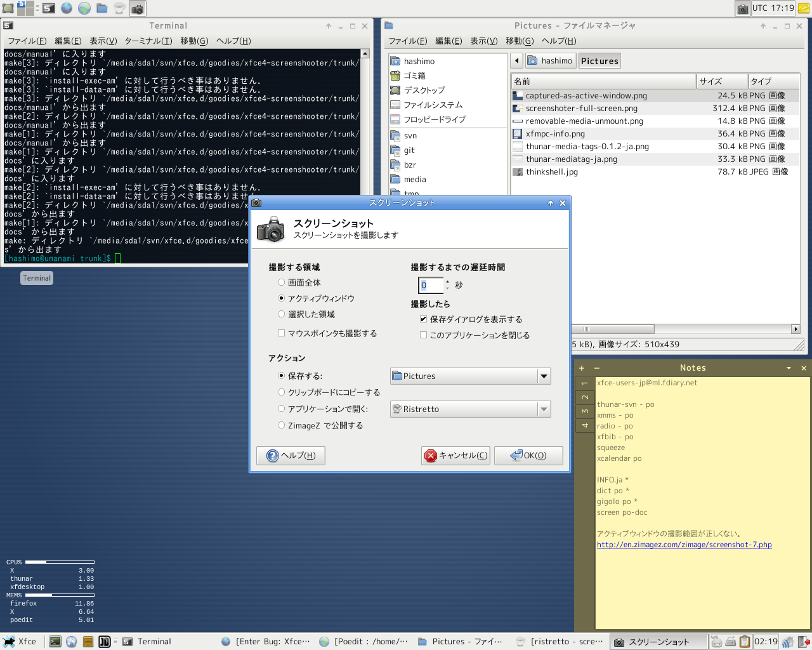
Task: Select the 画面全体 radio option
Action: pyautogui.click(x=282, y=282)
